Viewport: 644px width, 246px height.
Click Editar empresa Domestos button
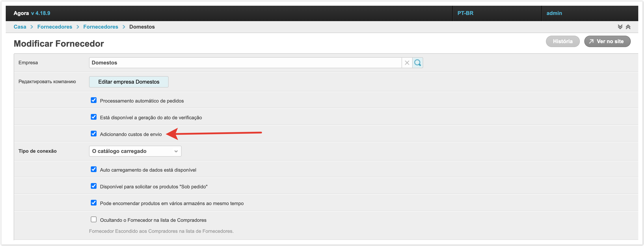click(x=128, y=82)
